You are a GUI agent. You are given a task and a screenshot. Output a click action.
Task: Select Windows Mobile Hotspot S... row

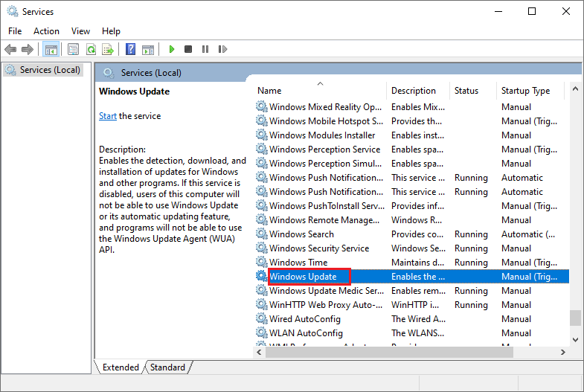click(412, 121)
